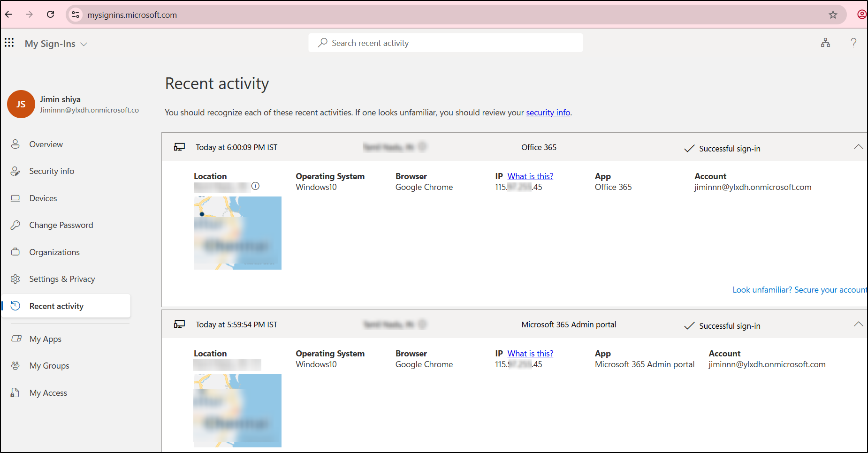The width and height of the screenshot is (868, 453).
Task: View site information icon in address bar
Action: [x=76, y=15]
